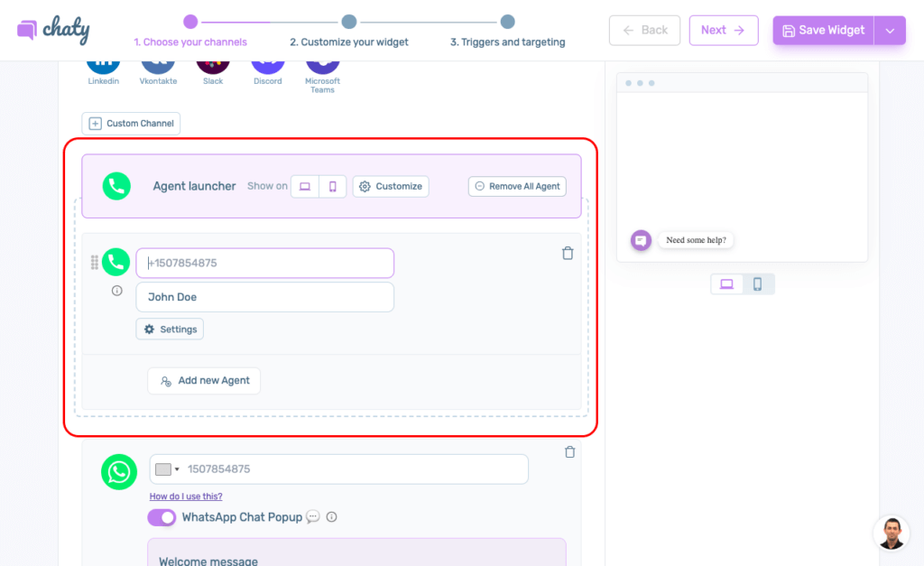Delete the John Doe agent via trash icon
The image size is (924, 566).
pos(568,254)
